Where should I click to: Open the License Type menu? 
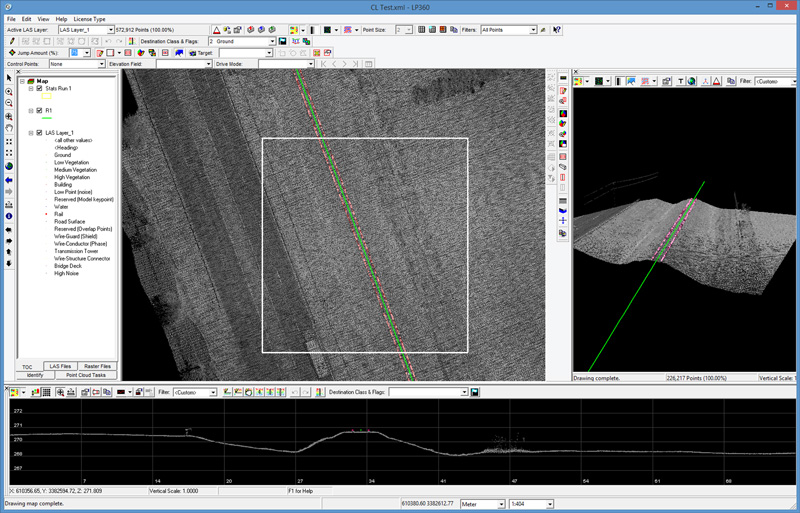(89, 19)
